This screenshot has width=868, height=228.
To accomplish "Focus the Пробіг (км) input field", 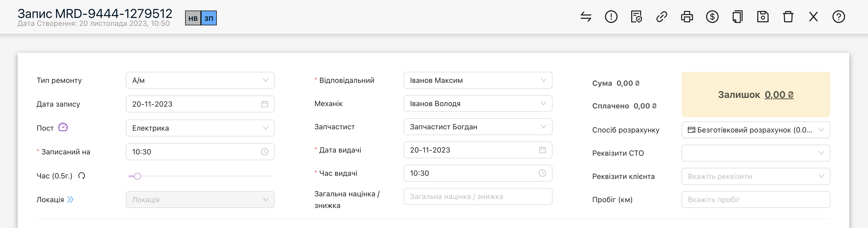I will tap(756, 199).
